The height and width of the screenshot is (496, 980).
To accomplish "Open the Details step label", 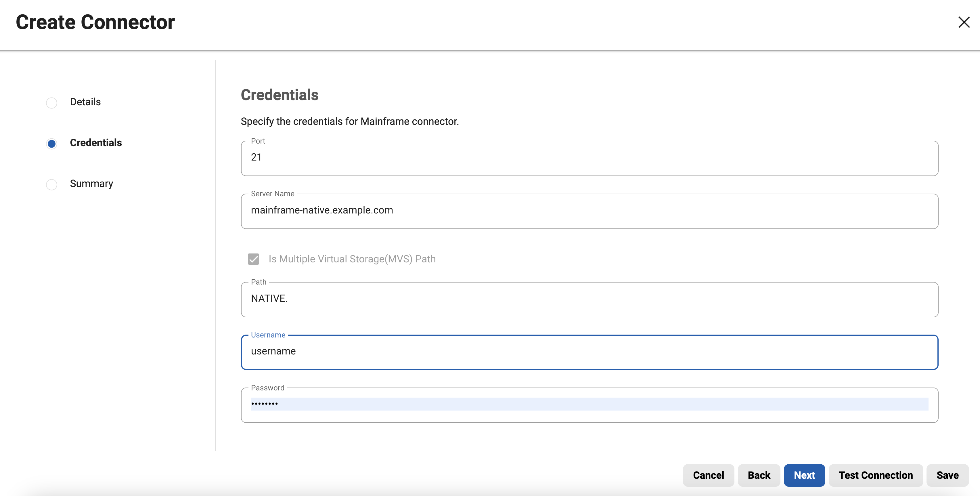I will pos(85,102).
